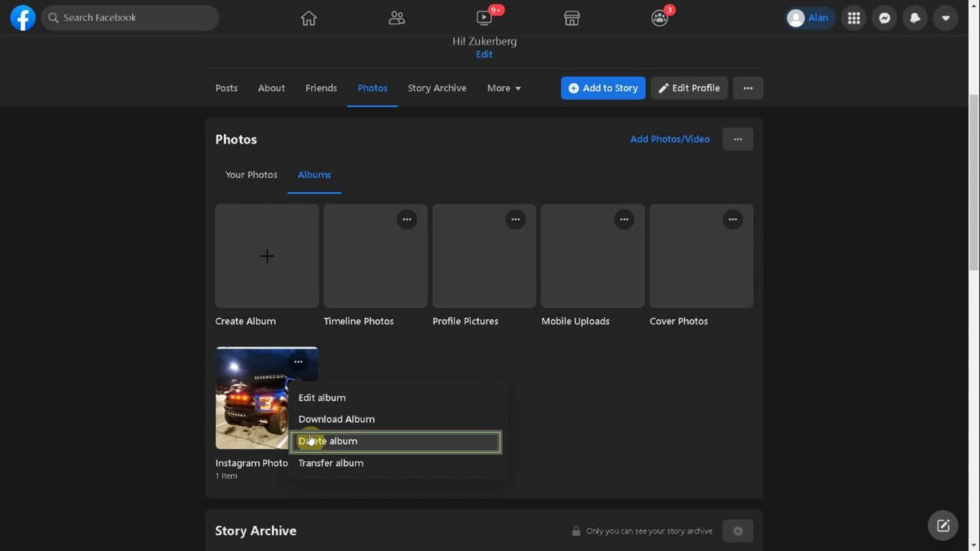Click the Mobile Uploads album name
The height and width of the screenshot is (551, 980).
576,321
